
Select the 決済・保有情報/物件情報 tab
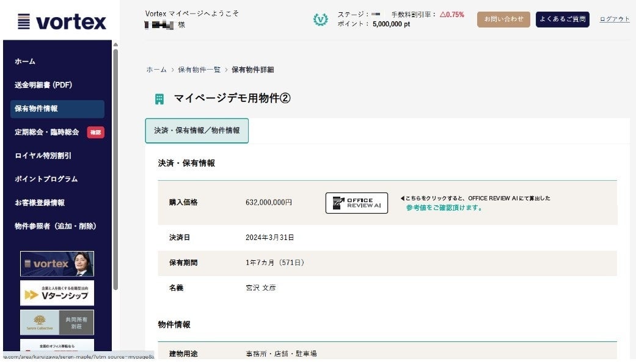tap(197, 131)
